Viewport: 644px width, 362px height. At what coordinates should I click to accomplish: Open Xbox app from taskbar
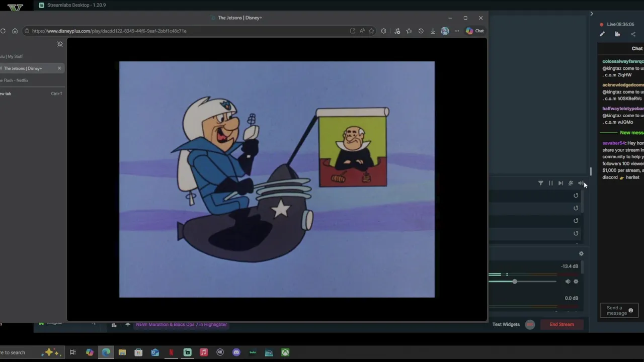285,352
